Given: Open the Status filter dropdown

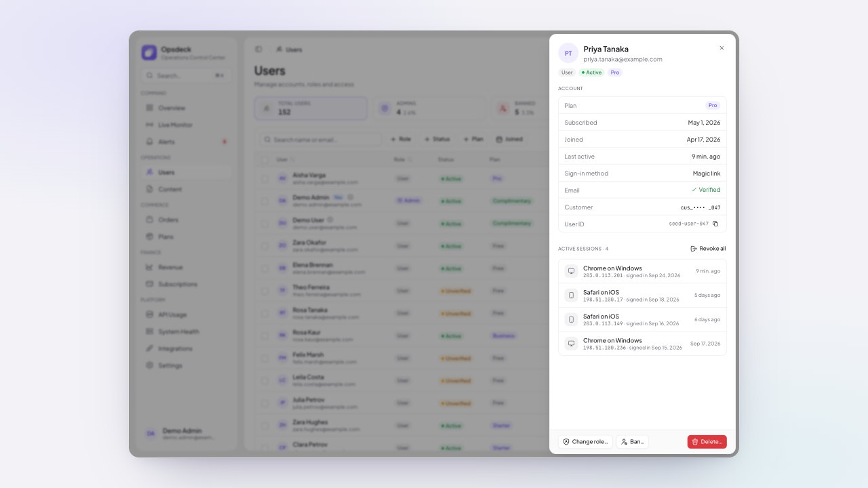Looking at the screenshot, I should tap(437, 139).
